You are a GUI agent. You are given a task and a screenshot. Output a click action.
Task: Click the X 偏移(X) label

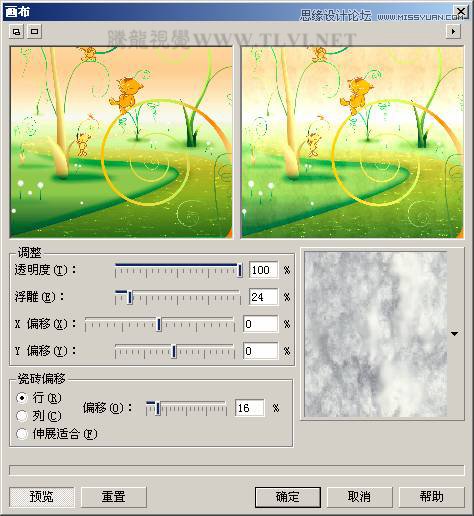[45, 324]
